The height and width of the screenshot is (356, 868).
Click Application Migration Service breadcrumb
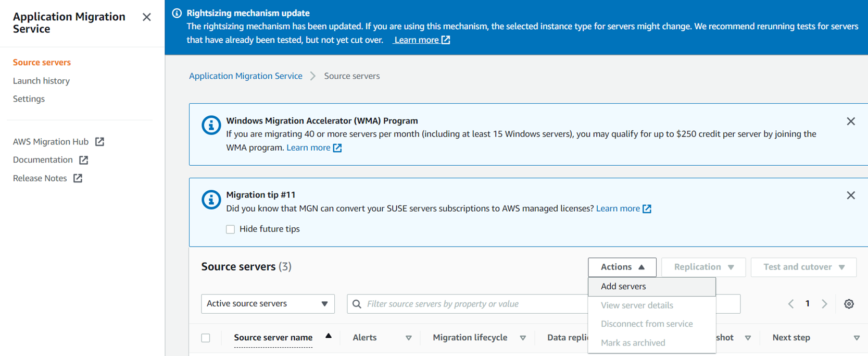click(x=246, y=76)
